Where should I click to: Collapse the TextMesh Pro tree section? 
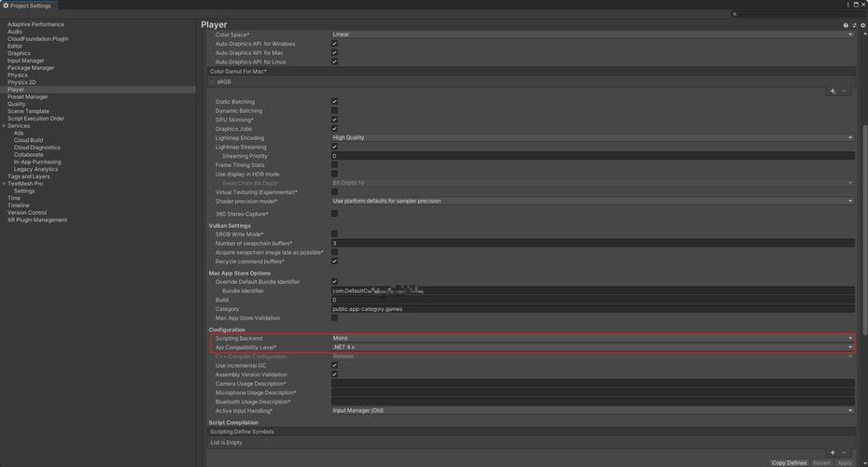[x=4, y=184]
